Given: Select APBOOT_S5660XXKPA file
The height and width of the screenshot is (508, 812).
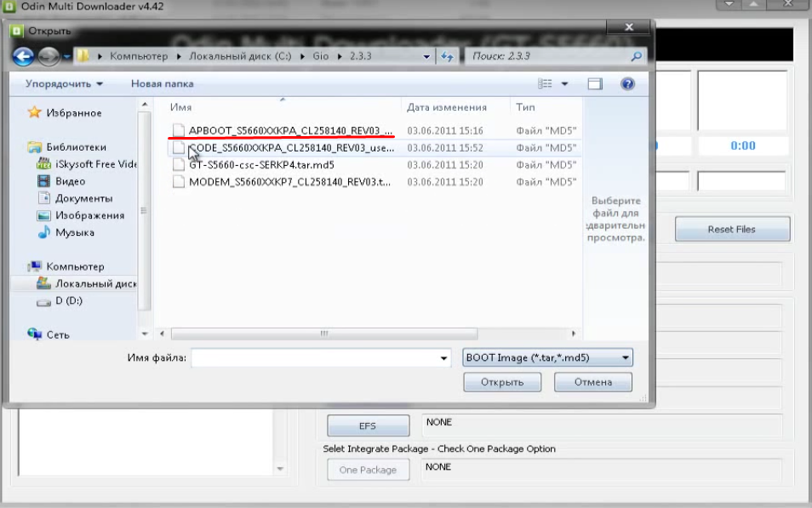Looking at the screenshot, I should click(x=289, y=131).
